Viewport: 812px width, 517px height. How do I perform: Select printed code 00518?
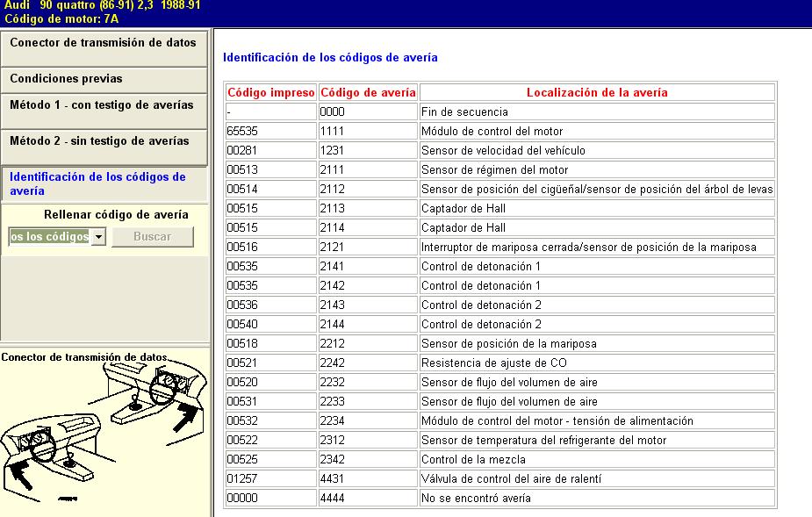click(x=271, y=343)
